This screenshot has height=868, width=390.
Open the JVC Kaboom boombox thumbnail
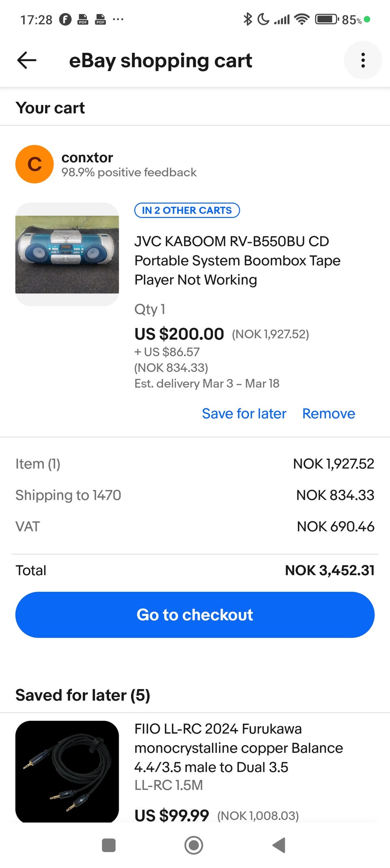click(67, 254)
